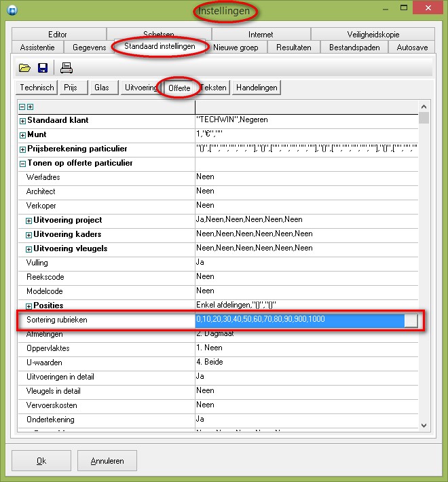Select the Autosave tab

412,48
